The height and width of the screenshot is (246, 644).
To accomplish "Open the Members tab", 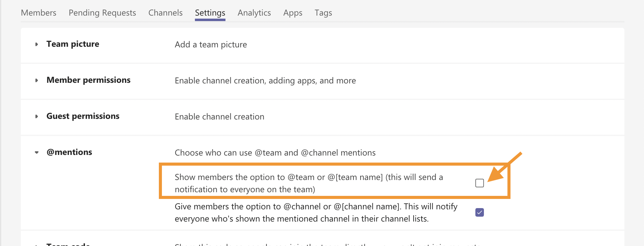I will click(x=38, y=13).
